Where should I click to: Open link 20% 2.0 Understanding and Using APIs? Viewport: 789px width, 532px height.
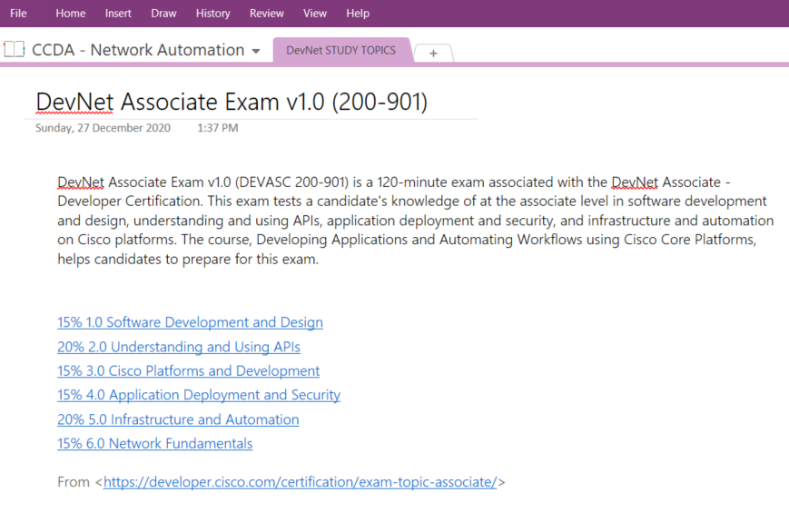[179, 347]
